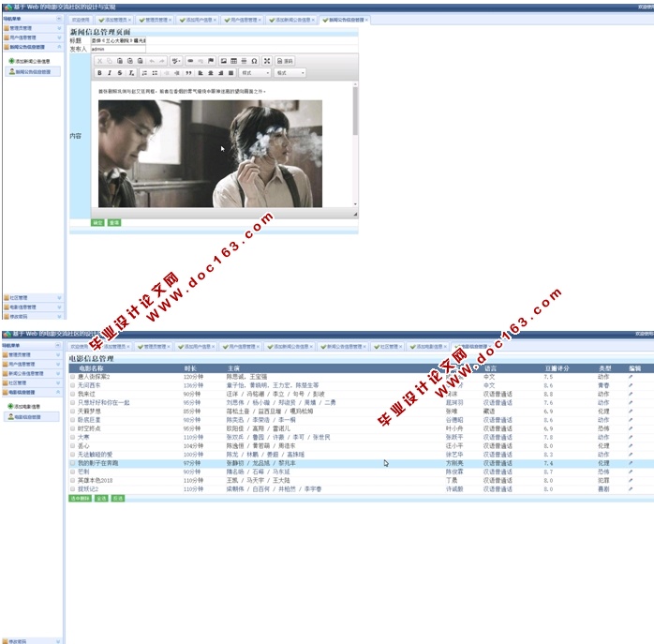Check the box next to 天籁梦想

(72, 412)
